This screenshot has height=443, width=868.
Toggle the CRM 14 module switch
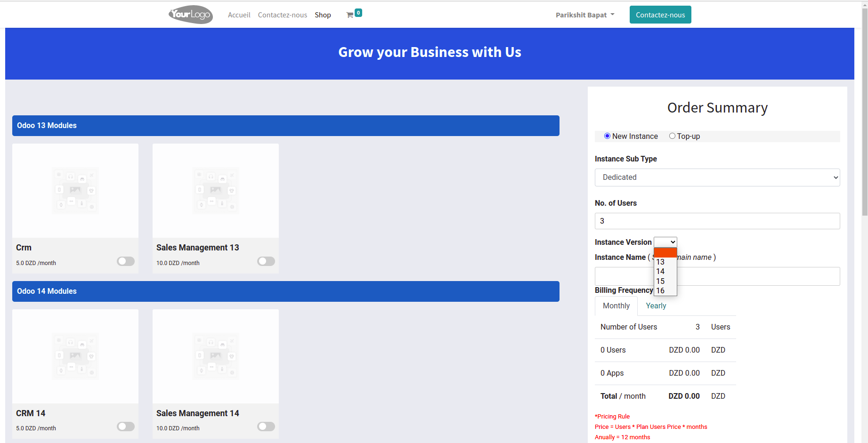coord(126,427)
